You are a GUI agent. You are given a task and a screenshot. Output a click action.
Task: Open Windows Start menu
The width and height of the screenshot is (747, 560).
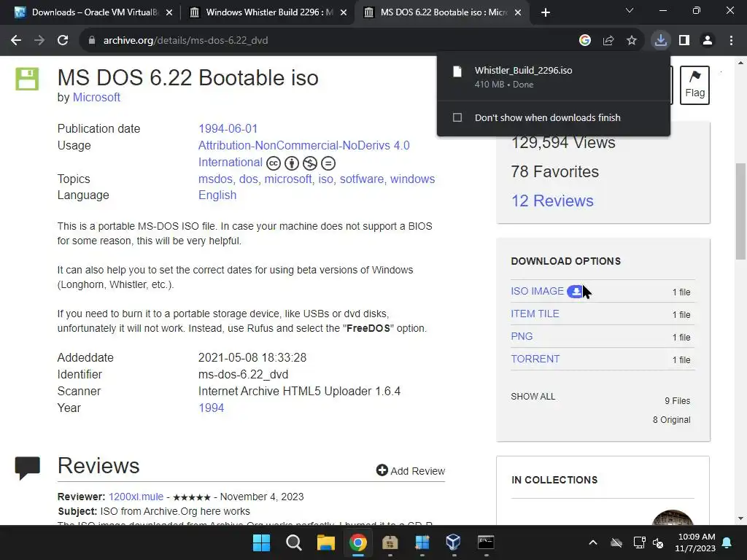click(x=262, y=542)
